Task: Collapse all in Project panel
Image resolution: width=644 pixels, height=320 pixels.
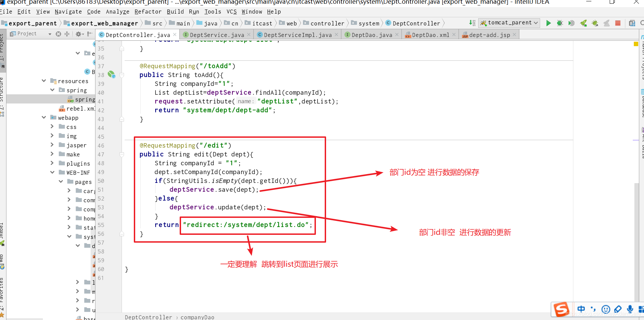Action: point(67,34)
